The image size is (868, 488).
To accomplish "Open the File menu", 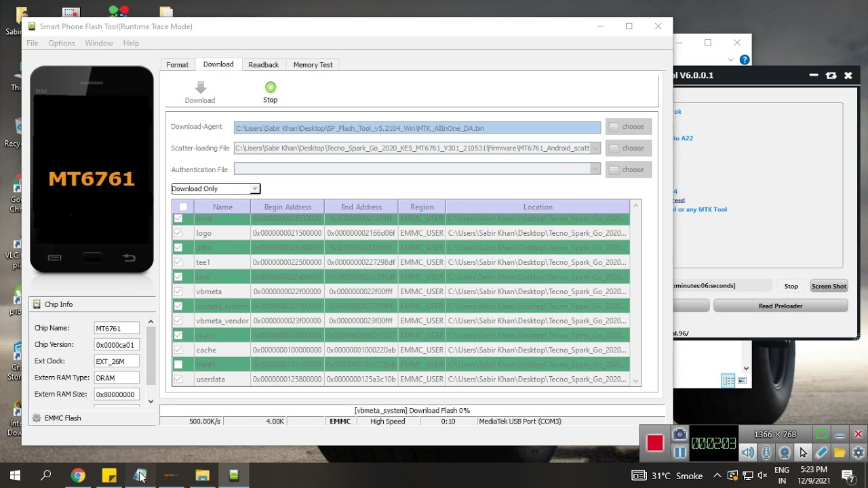I will coord(32,43).
